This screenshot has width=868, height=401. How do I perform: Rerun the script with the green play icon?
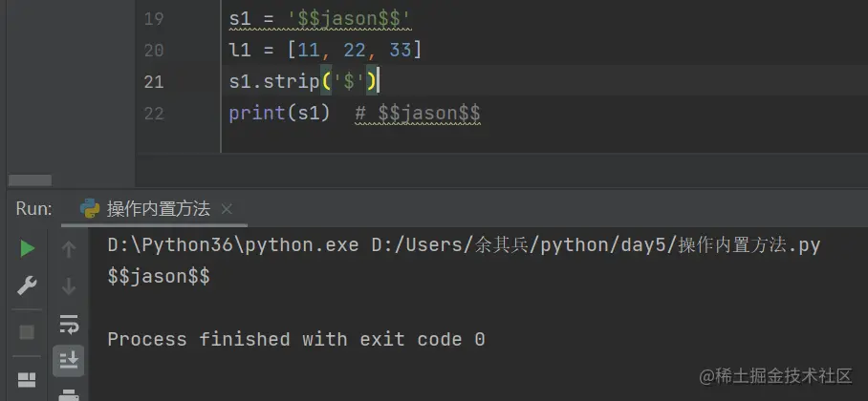(27, 249)
